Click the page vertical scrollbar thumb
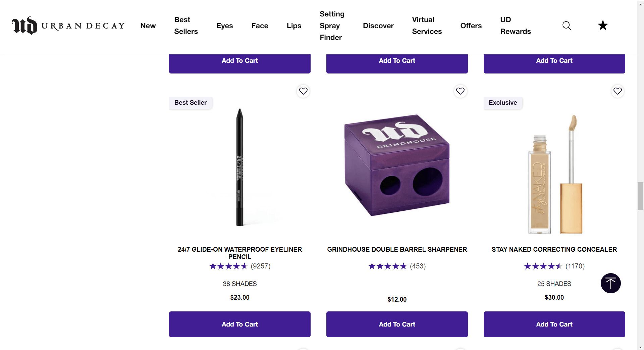This screenshot has height=350, width=644. tap(640, 196)
